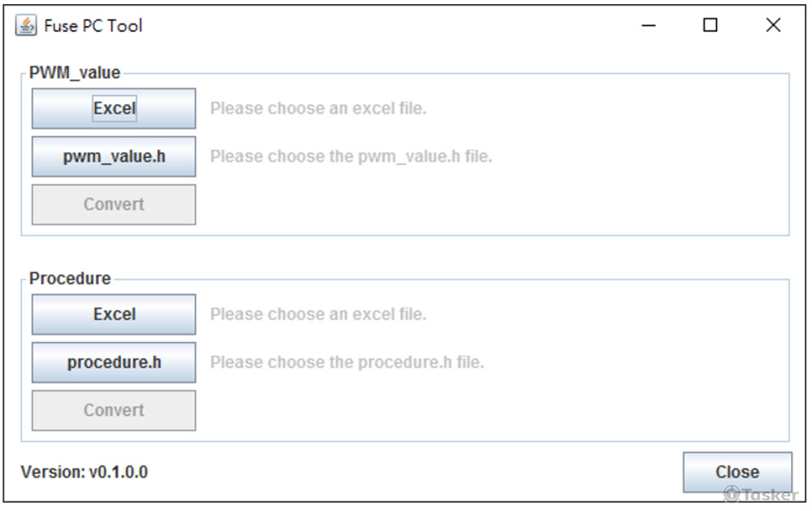Click the PWM_value excel file placeholder text
Viewport: 812px width, 511px height.
click(318, 108)
